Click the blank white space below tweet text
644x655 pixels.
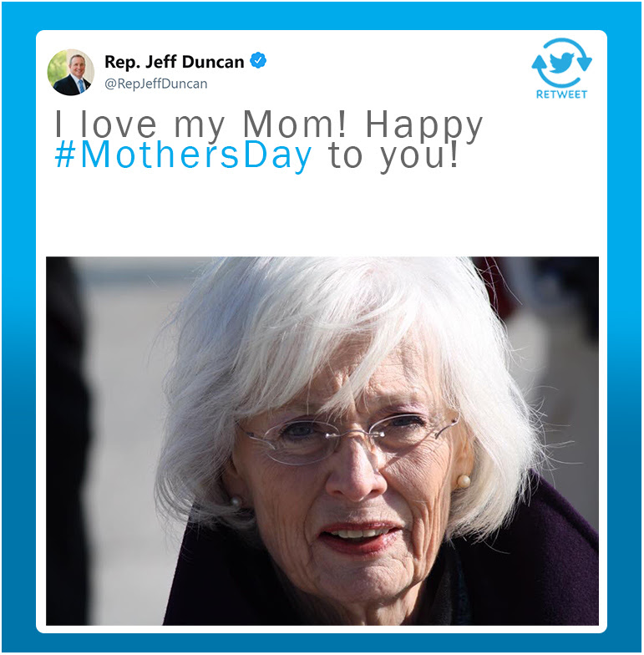322,213
